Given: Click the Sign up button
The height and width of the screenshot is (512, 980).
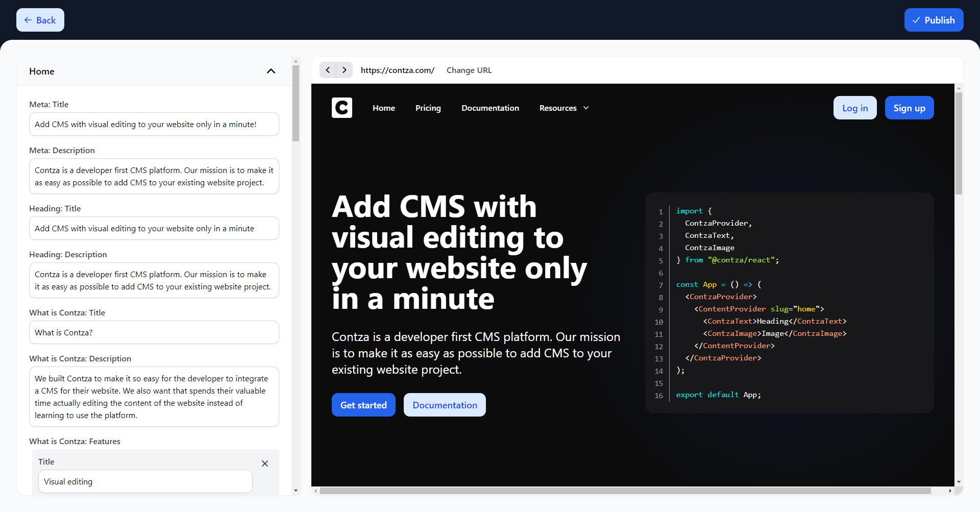Looking at the screenshot, I should coord(909,108).
